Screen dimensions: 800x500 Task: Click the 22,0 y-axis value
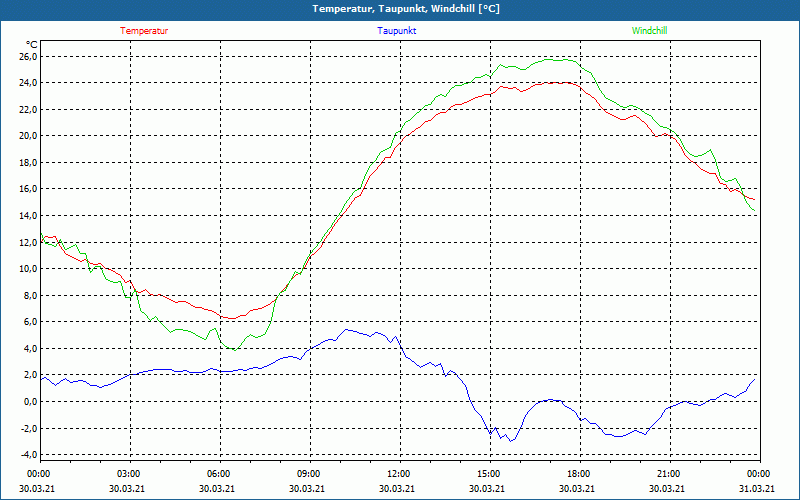[28, 109]
